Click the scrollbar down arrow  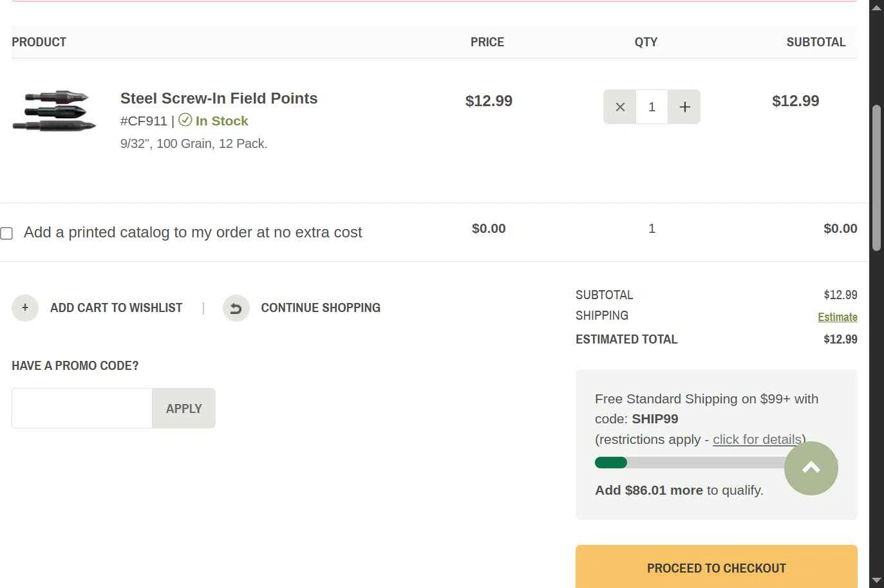click(876, 580)
